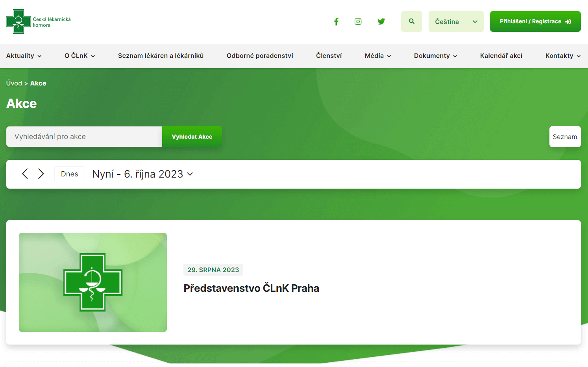
Task: Focus the Vyhledávání pro akce search field
Action: (84, 137)
